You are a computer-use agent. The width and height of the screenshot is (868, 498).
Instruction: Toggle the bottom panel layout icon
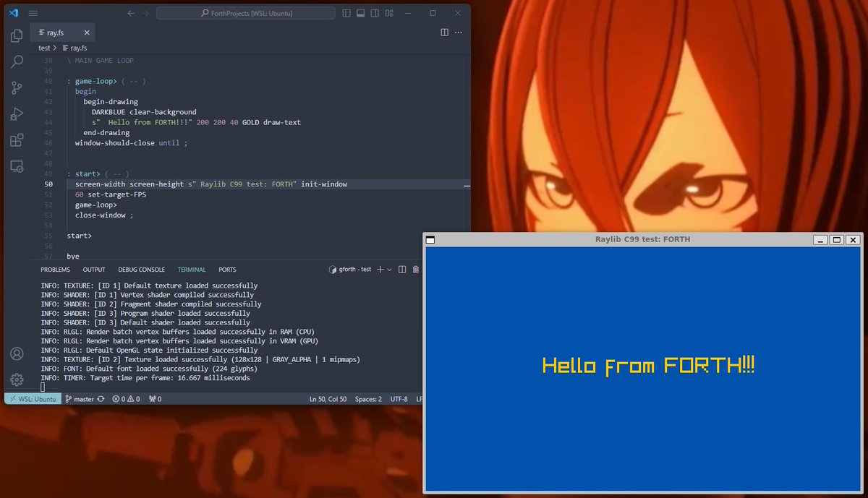tap(359, 13)
